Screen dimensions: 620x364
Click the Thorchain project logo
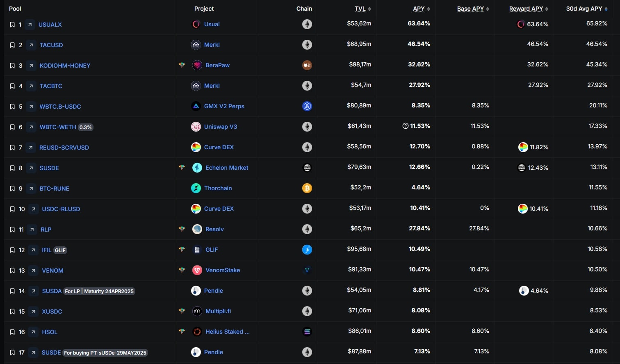pos(196,188)
